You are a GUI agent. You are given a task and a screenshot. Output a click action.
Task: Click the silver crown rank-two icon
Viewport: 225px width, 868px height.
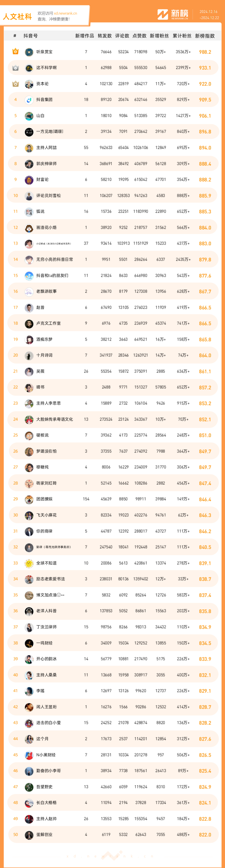pos(15,68)
